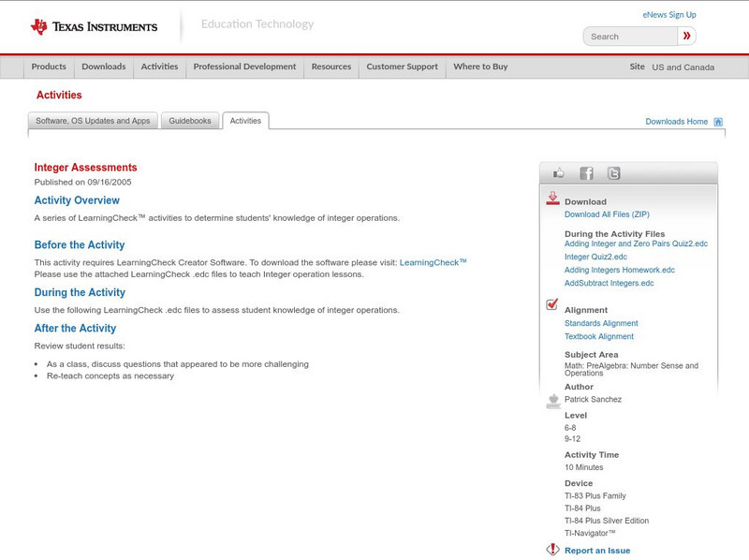This screenshot has width=749, height=560.
Task: Open the Customer Support menu
Action: pyautogui.click(x=402, y=66)
